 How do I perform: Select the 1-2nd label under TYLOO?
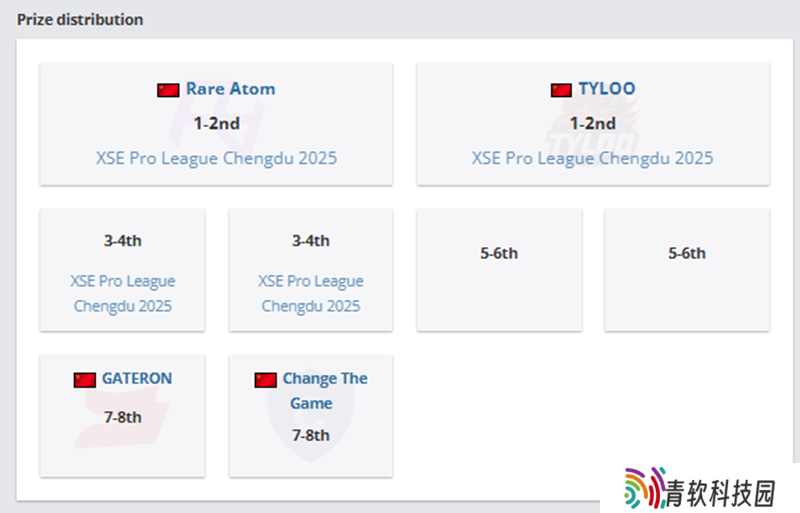[593, 123]
